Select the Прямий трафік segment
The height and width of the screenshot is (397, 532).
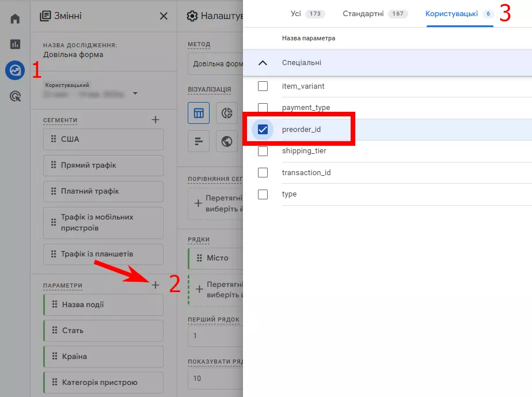click(103, 165)
